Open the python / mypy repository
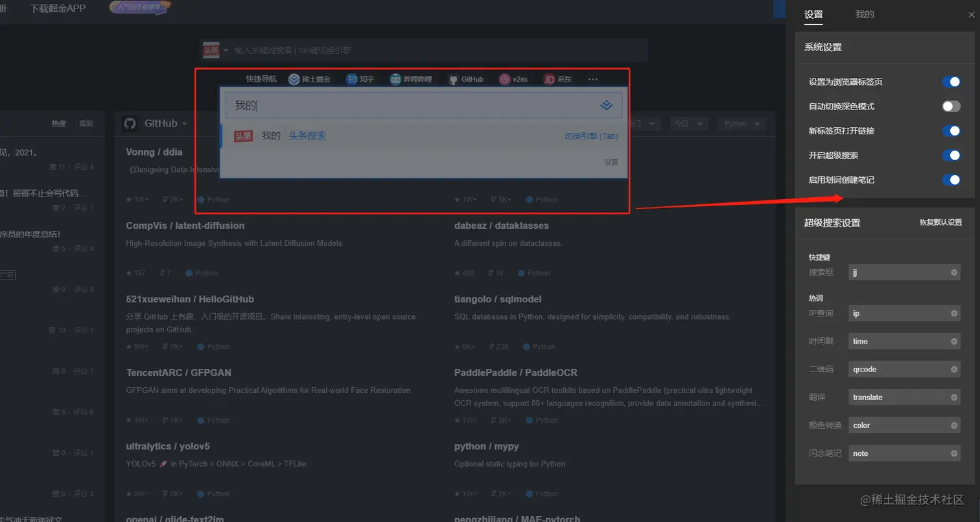The image size is (980, 522). pyautogui.click(x=487, y=446)
